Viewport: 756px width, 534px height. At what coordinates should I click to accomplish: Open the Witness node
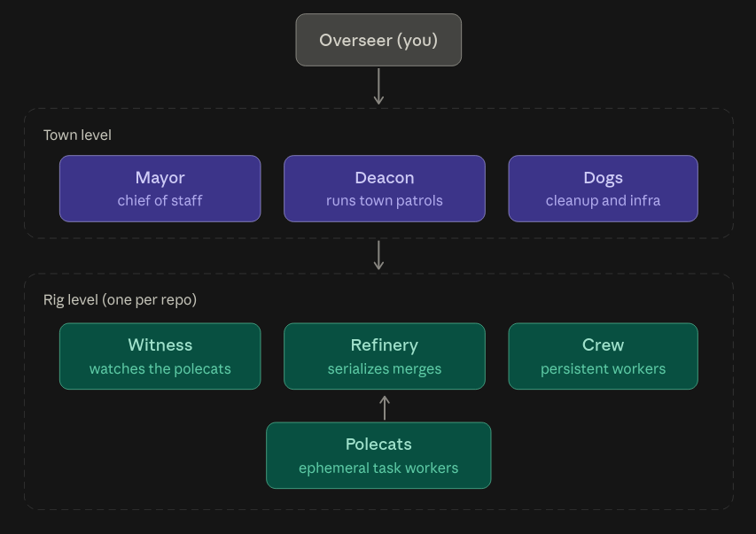[160, 356]
